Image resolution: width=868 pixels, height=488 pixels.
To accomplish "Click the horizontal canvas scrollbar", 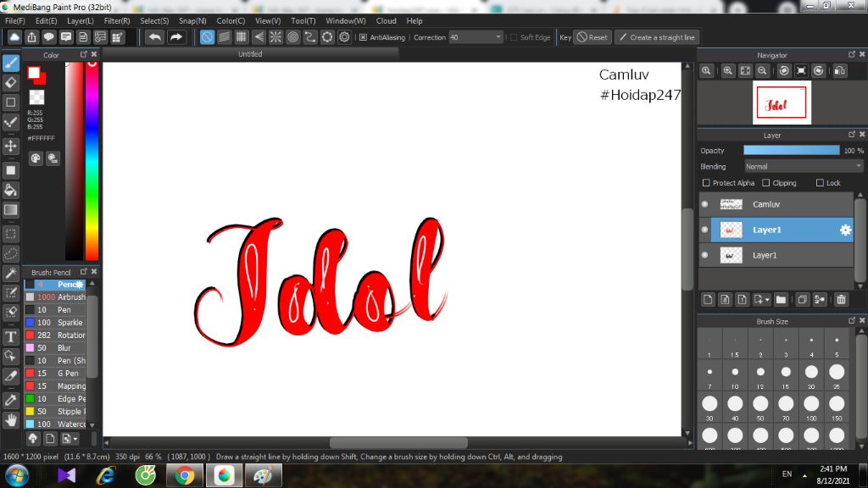I will [398, 442].
